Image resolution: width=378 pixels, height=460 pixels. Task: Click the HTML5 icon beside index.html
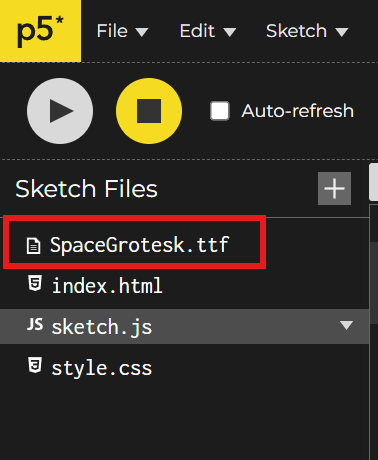pos(35,284)
